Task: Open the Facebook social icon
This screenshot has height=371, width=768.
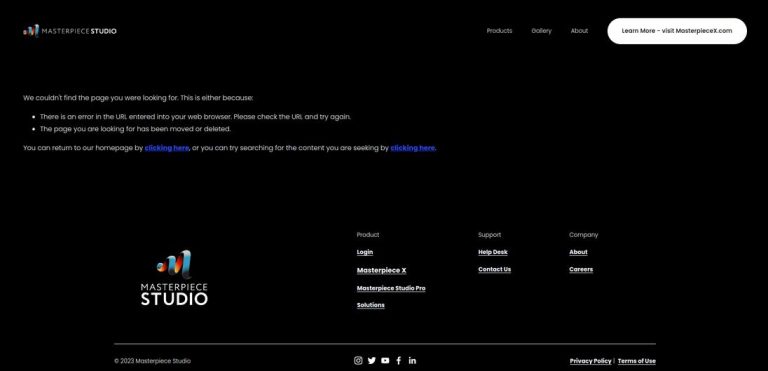Action: click(x=399, y=360)
